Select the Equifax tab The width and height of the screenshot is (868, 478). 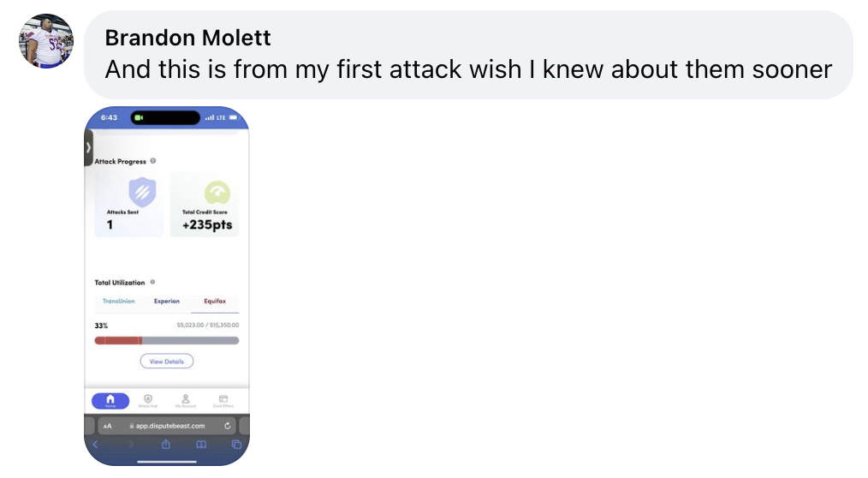pyautogui.click(x=216, y=302)
